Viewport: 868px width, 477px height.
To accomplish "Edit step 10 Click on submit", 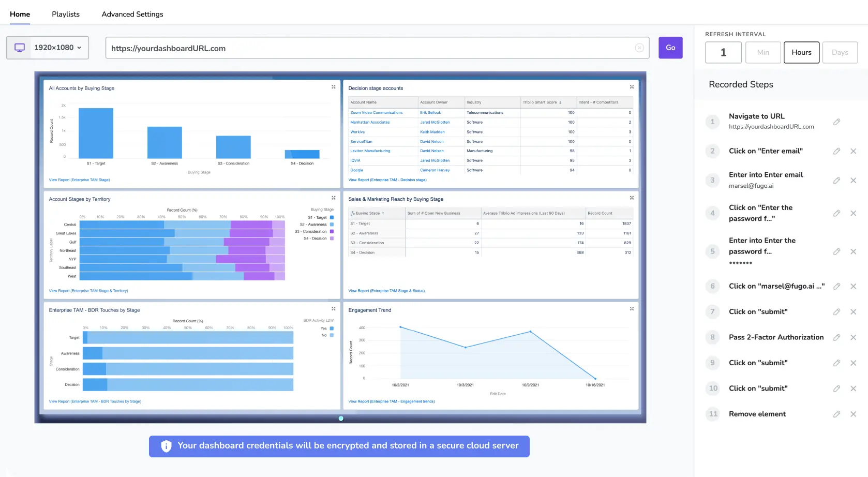I will [836, 389].
